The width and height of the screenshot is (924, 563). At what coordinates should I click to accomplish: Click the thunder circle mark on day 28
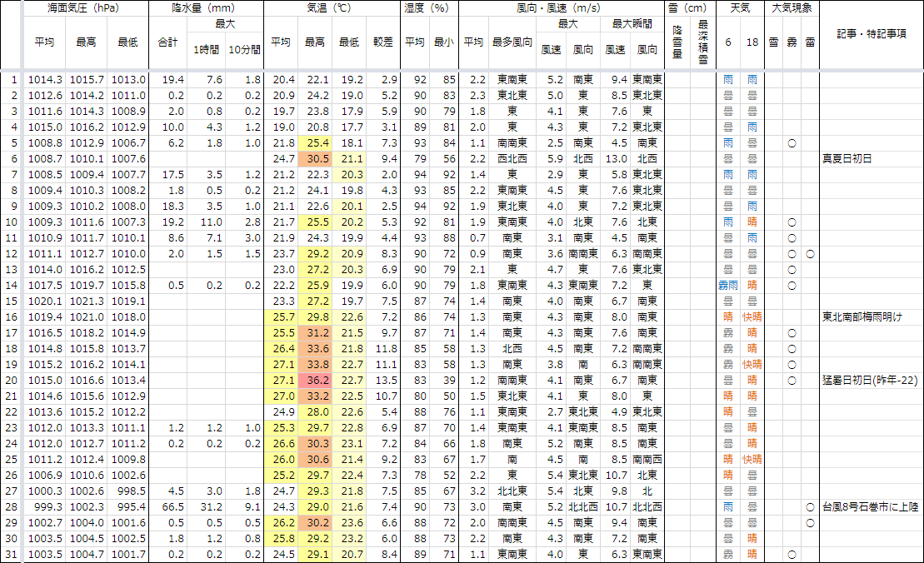click(x=810, y=506)
